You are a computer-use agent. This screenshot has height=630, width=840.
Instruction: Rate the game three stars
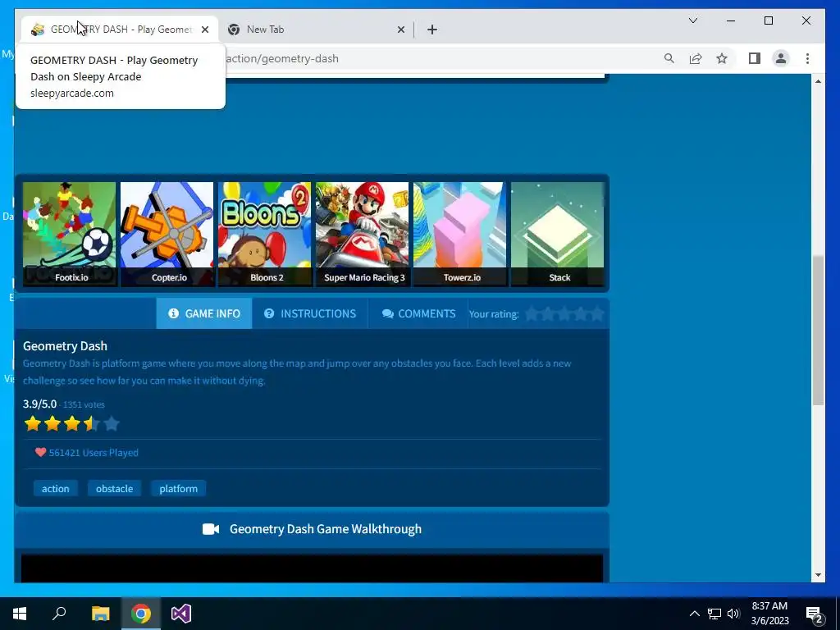pyautogui.click(x=564, y=313)
